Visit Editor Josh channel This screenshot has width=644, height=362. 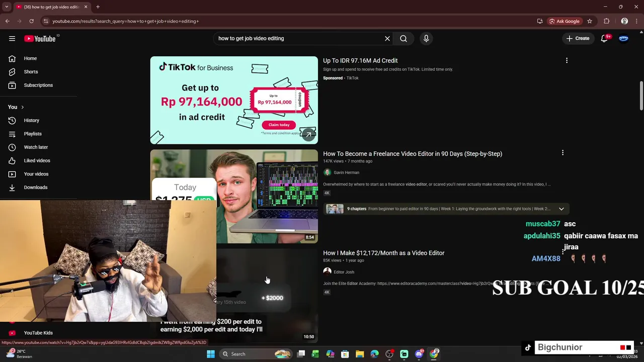coord(344,272)
